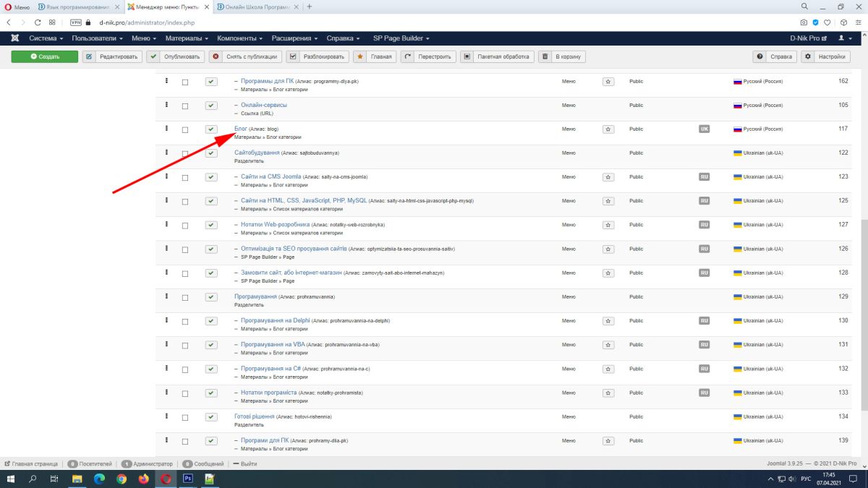Viewport: 868px width, 488px height.
Task: Click Снять с публикации button
Action: 245,56
